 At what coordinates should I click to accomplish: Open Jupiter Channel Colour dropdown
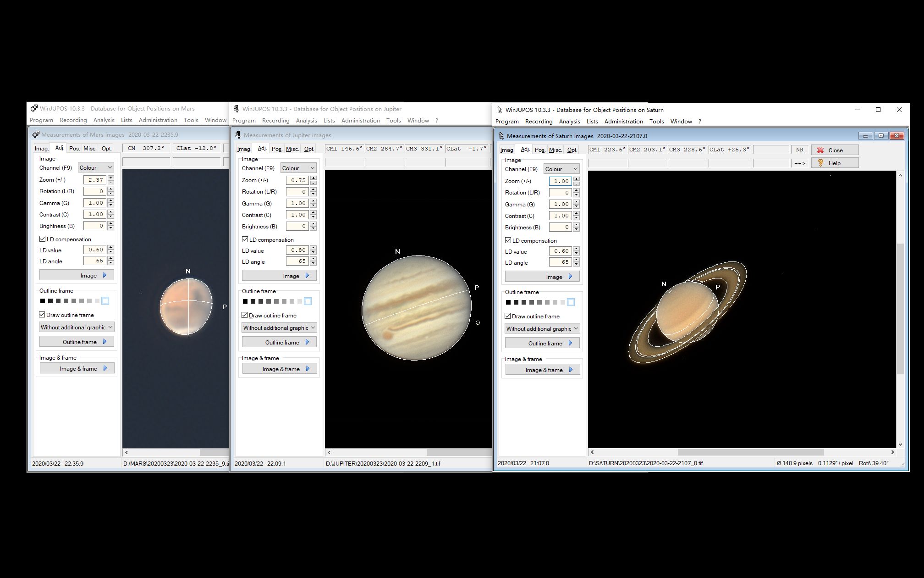(298, 168)
